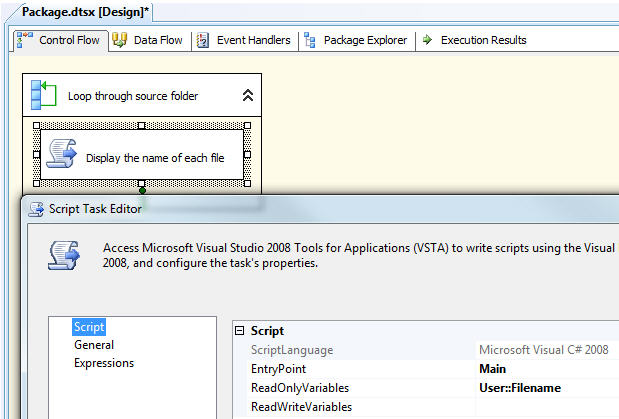
Task: Click the green arrow Execution Results icon
Action: (427, 40)
